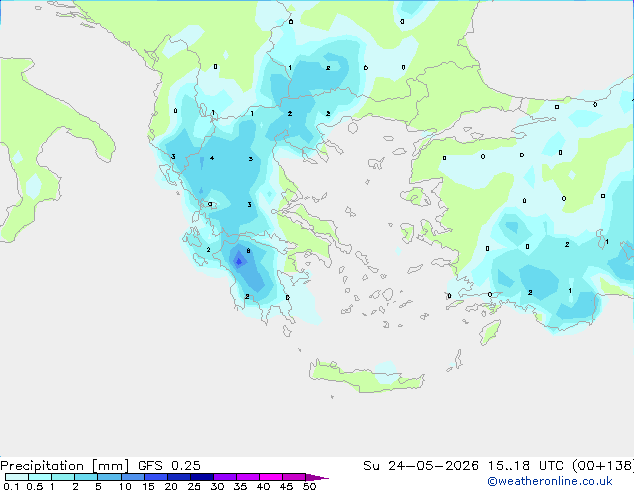Screen dimensions: 634x490
Task: Click the '15..18 UTC' time range text
Action: click(x=525, y=466)
